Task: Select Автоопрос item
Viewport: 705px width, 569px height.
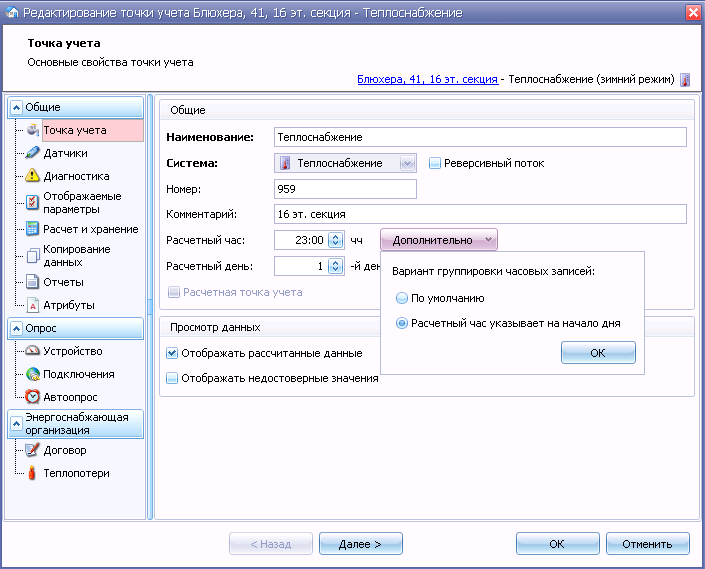Action: [x=70, y=397]
